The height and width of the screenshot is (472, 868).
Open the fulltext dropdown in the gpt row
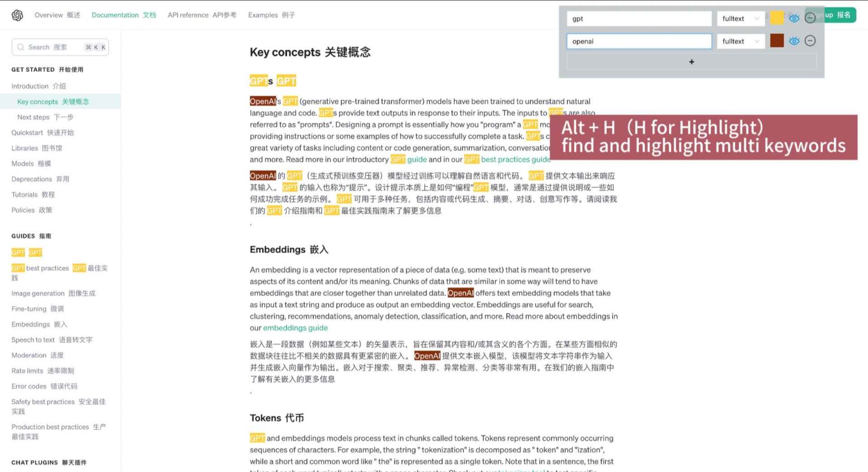click(741, 19)
